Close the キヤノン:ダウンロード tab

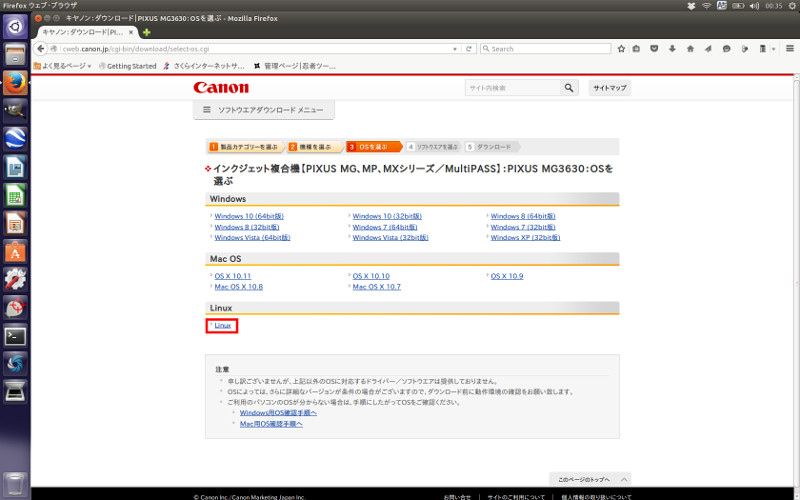(x=131, y=32)
